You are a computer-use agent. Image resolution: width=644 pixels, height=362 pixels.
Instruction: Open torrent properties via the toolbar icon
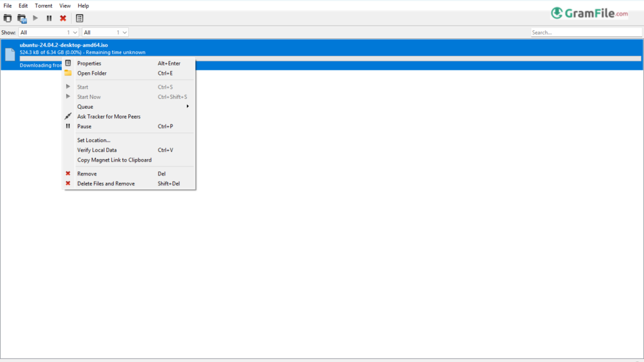tap(80, 18)
